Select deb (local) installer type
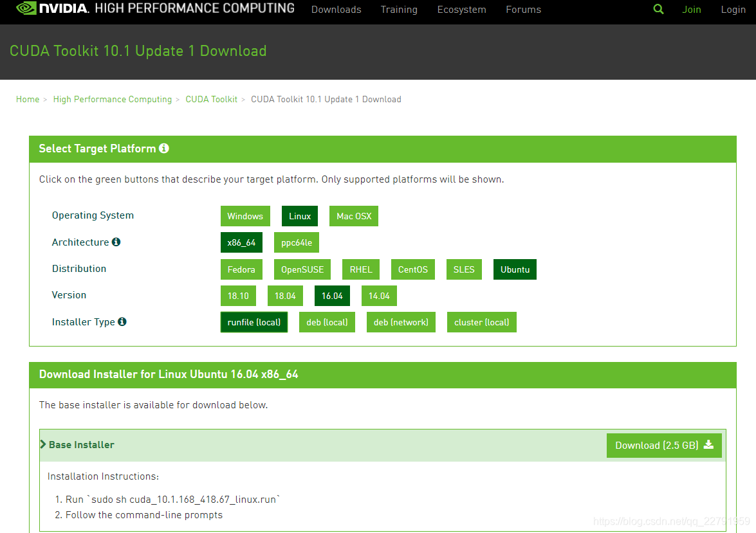The height and width of the screenshot is (533, 756). pos(327,322)
